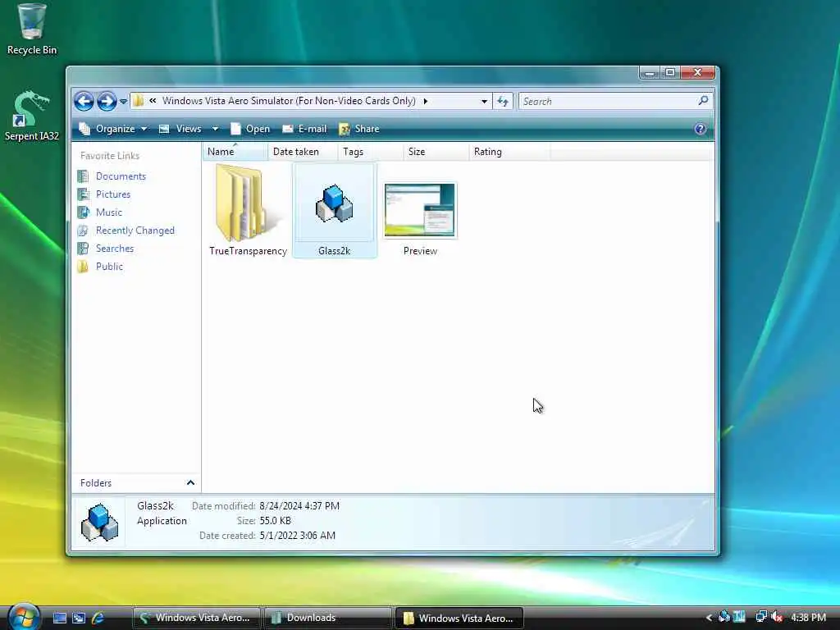Click E-mail in the toolbar
This screenshot has height=630, width=840.
point(304,129)
